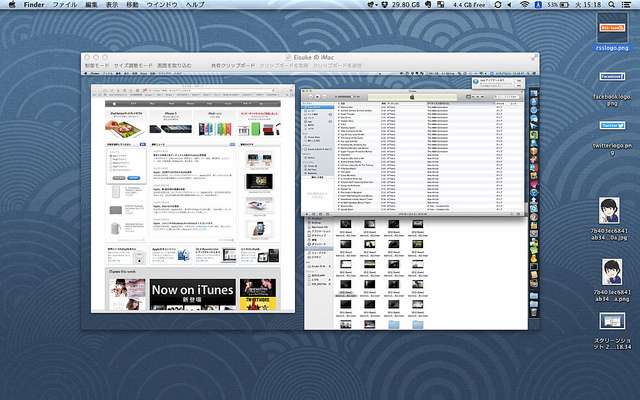The height and width of the screenshot is (400, 640).
Task: Click the remote iTunes next track button
Action: pos(324,97)
